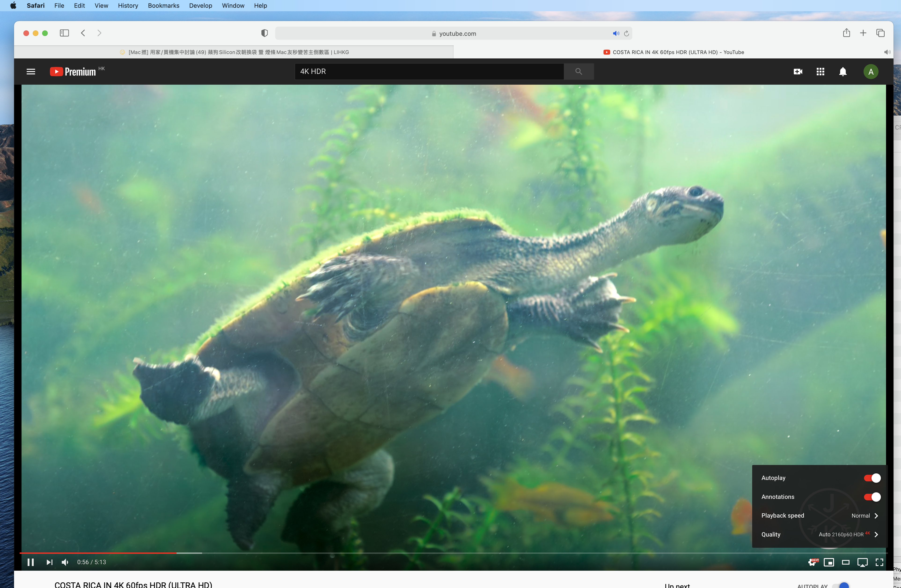Go to YouTube Premium home logo

(73, 72)
